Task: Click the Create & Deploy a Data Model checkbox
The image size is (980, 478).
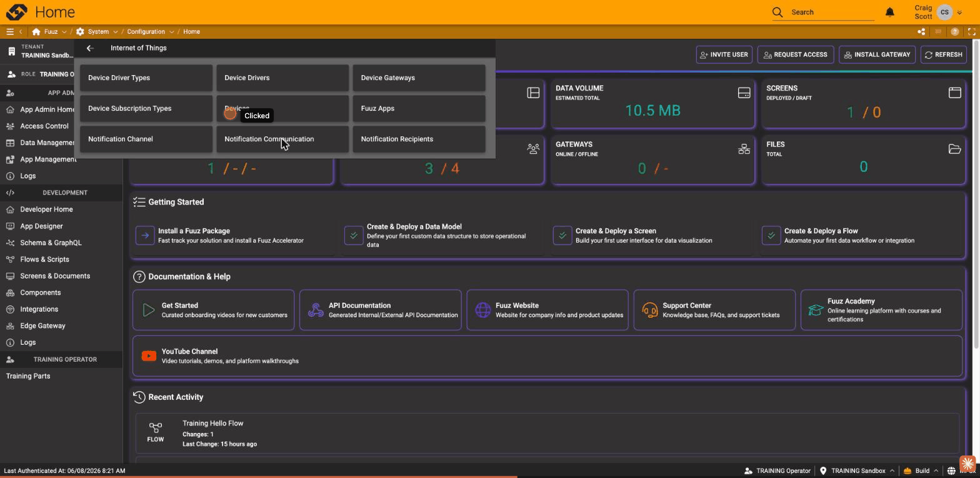Action: tap(354, 235)
